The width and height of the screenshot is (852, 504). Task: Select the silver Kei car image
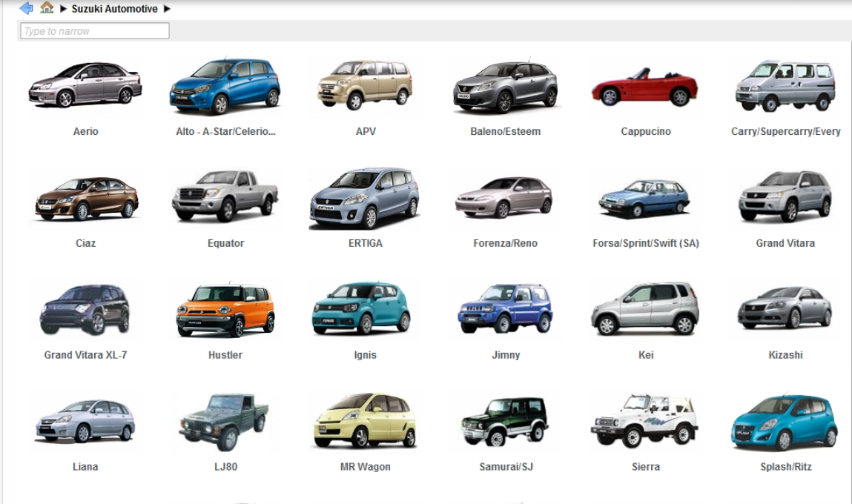645,308
